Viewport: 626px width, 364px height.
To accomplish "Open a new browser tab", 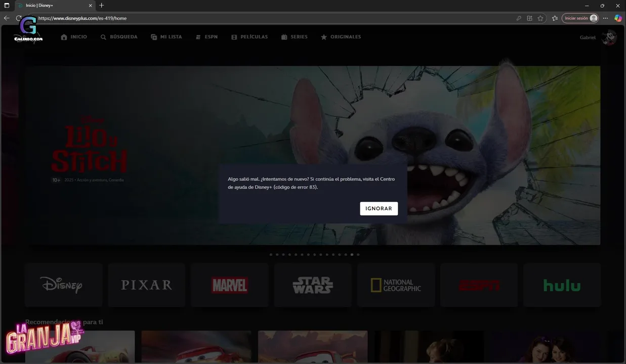I will [102, 6].
